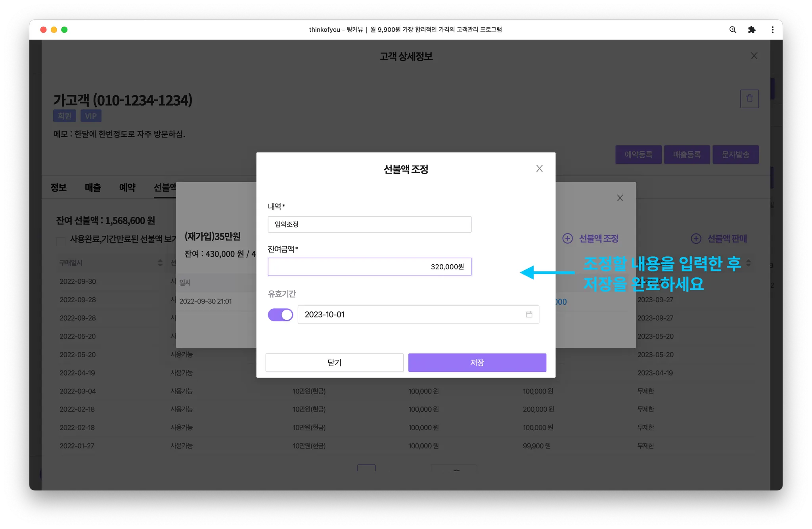Click the trash delete customer icon
Screen dimensions: 812x529
(x=749, y=99)
